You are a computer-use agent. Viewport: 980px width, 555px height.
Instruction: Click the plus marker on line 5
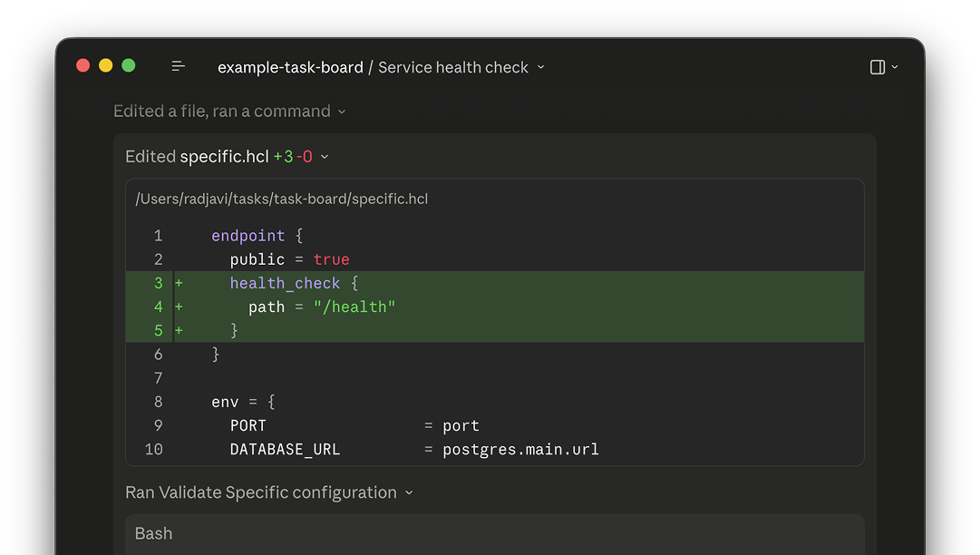[x=179, y=331]
